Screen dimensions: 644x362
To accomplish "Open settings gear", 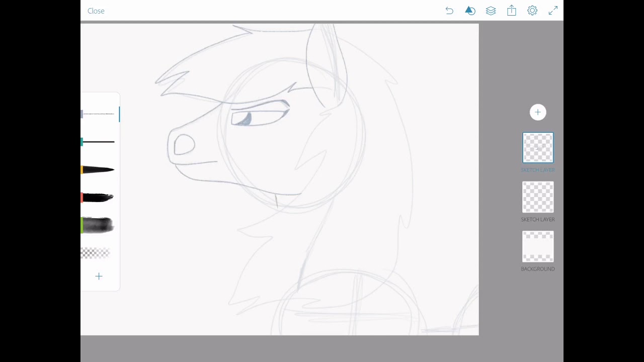I will (532, 11).
